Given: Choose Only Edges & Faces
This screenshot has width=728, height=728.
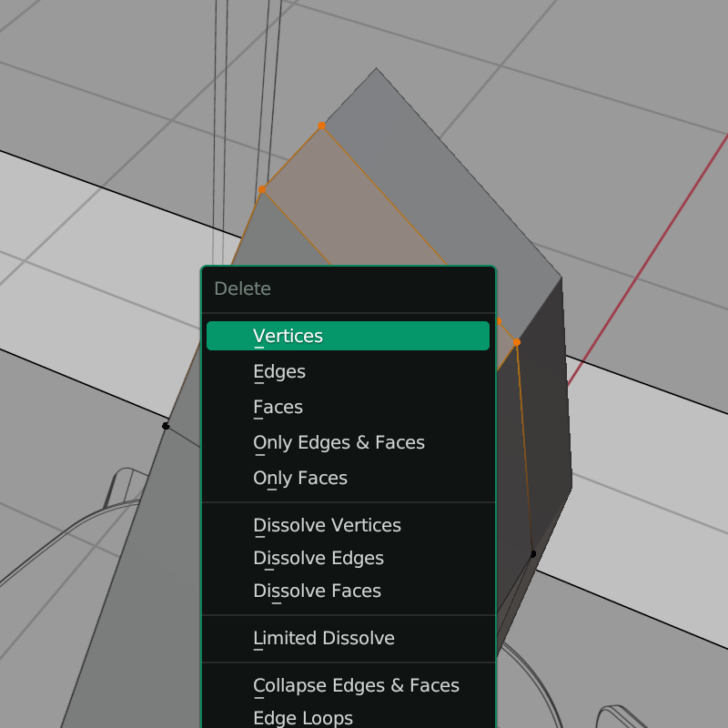Looking at the screenshot, I should pyautogui.click(x=348, y=442).
